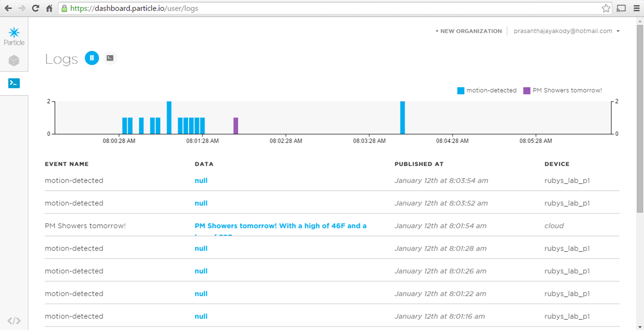The image size is (644, 330).
Task: Click the purple bar in the event chart
Action: [236, 125]
